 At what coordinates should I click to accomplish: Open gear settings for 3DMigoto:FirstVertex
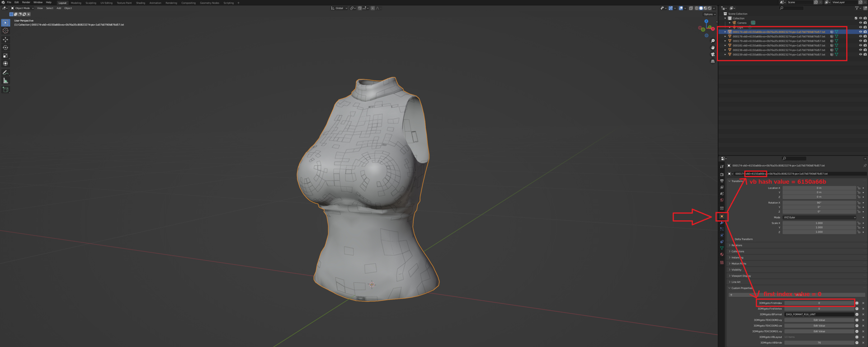(x=857, y=309)
